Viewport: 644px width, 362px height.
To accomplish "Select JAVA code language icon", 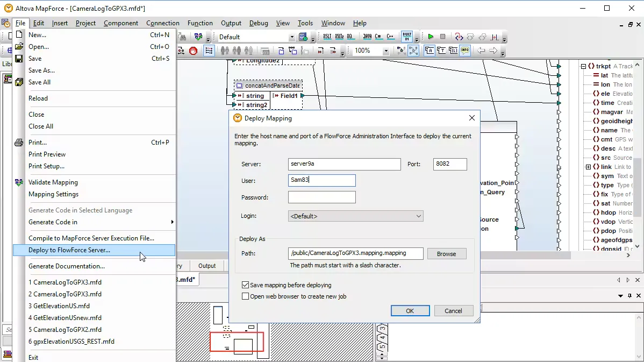I will [367, 37].
